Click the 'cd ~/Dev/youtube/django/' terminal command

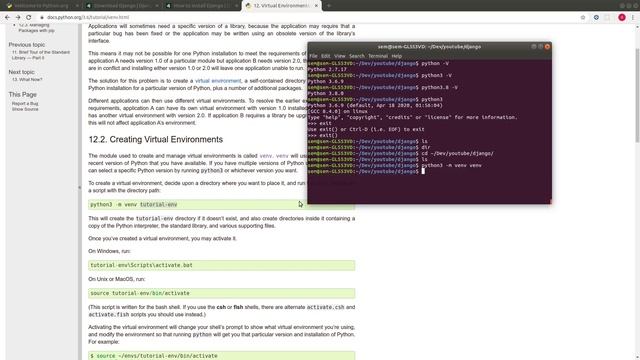(x=457, y=153)
